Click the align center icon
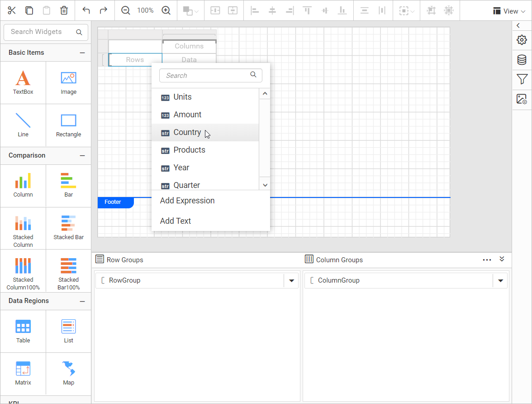The image size is (532, 404). click(272, 11)
